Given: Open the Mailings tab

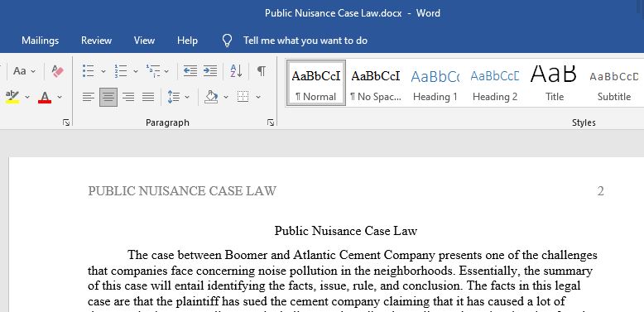Looking at the screenshot, I should 41,41.
